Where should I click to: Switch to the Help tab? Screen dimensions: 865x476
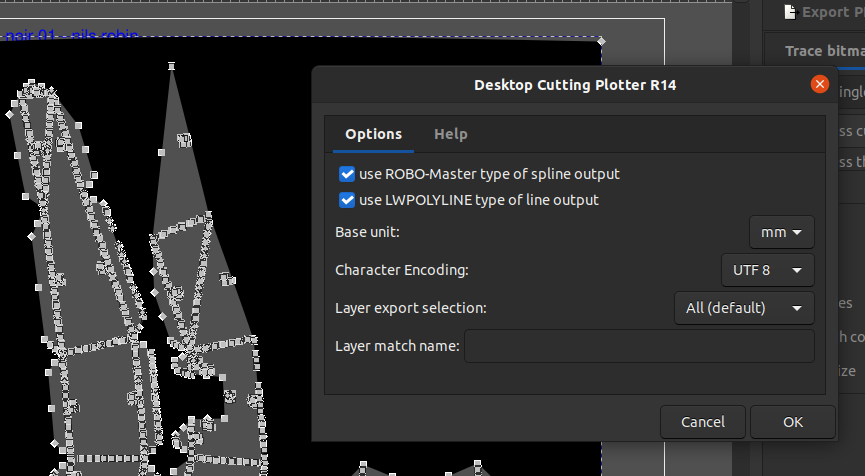[x=451, y=134]
